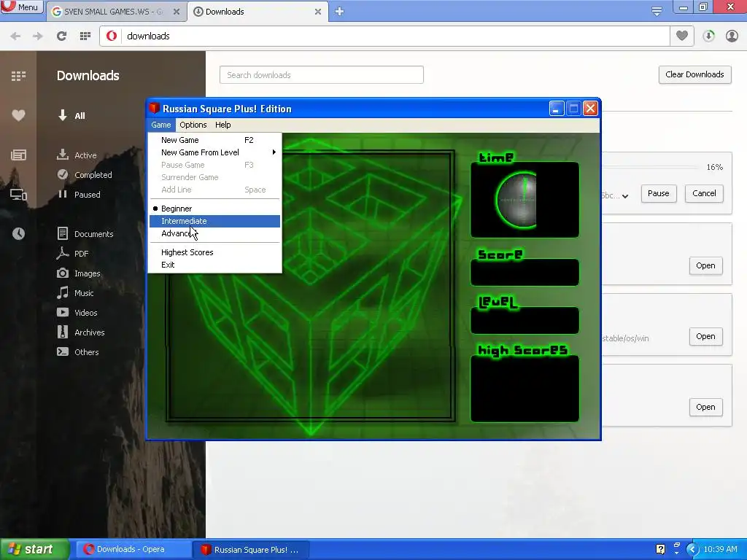The height and width of the screenshot is (560, 747).
Task: Open the Game menu in Russian Square
Action: click(x=161, y=125)
